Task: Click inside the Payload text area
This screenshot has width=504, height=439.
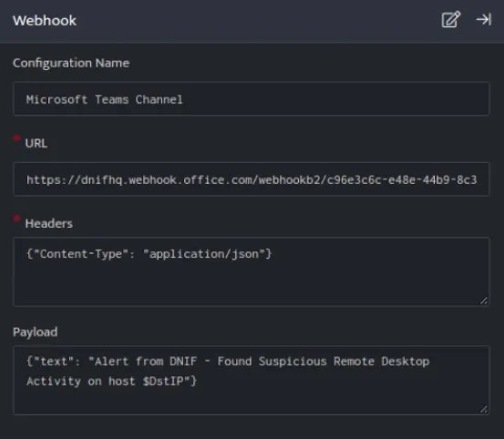Action: tap(252, 380)
